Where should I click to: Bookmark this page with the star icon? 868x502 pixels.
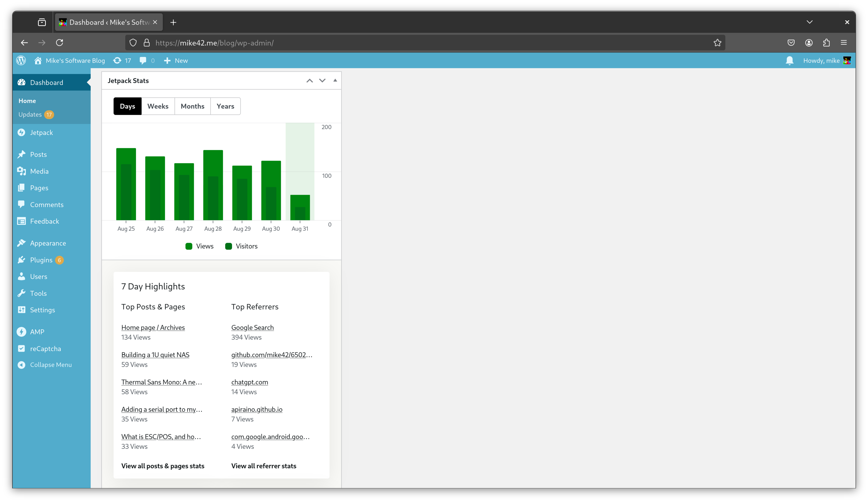(717, 43)
